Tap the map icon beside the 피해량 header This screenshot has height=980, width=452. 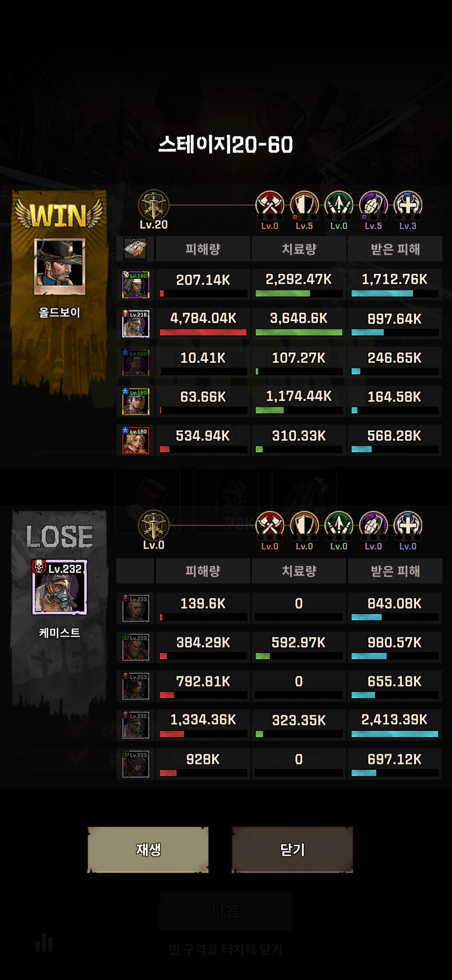[135, 249]
